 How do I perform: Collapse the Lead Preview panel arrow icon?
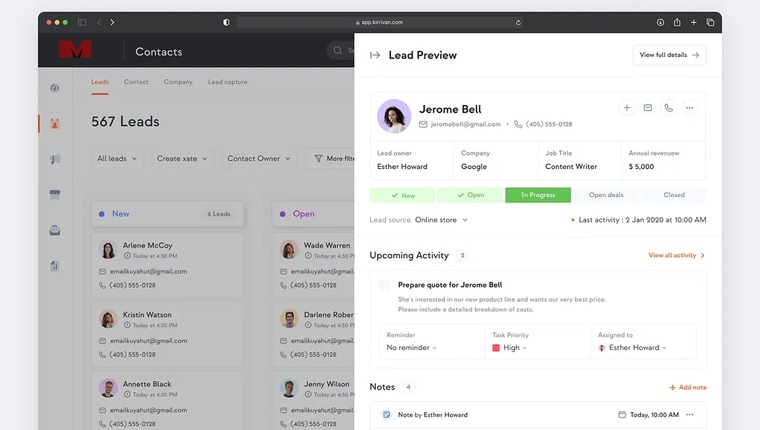(x=375, y=55)
